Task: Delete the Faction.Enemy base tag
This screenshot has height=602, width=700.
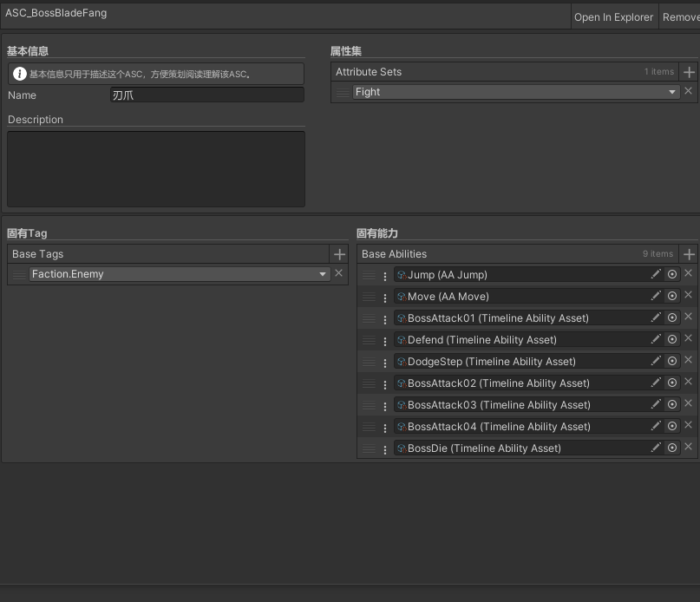Action: pyautogui.click(x=339, y=273)
